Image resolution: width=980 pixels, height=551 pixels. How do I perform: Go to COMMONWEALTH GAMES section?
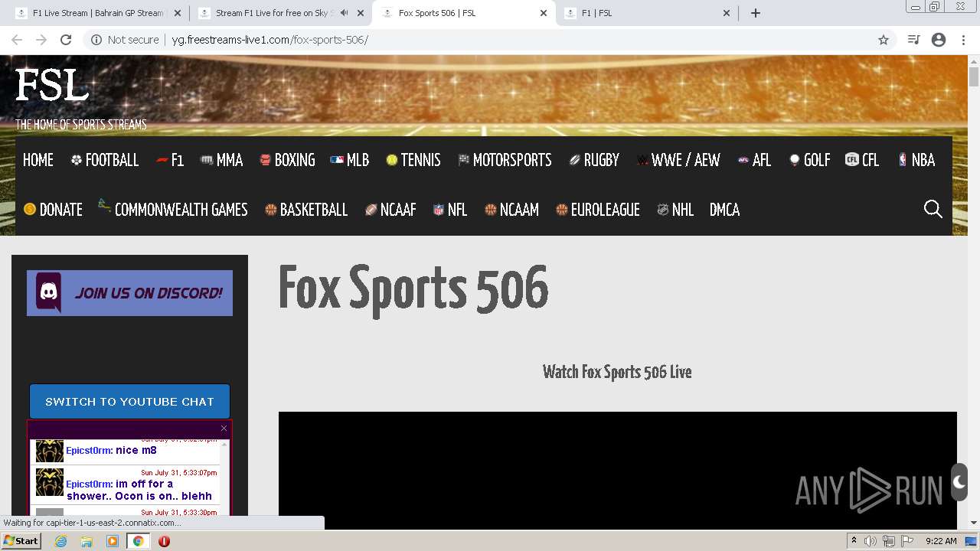pyautogui.click(x=173, y=208)
